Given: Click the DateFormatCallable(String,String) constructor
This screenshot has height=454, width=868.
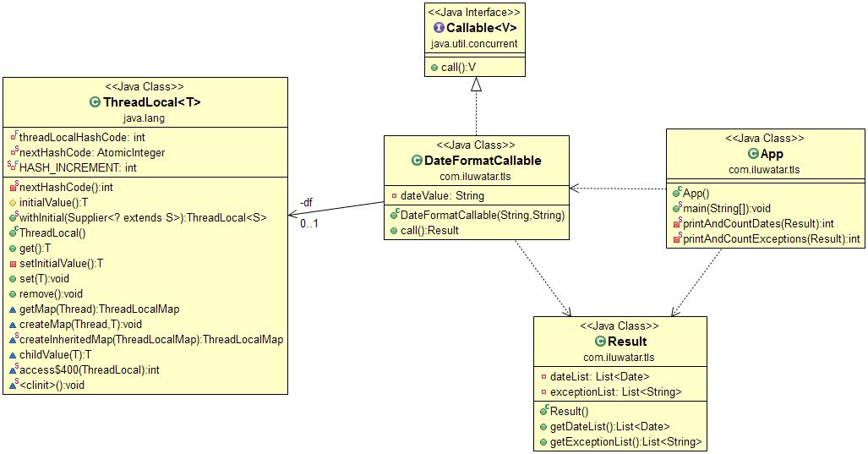Looking at the screenshot, I should 482,215.
